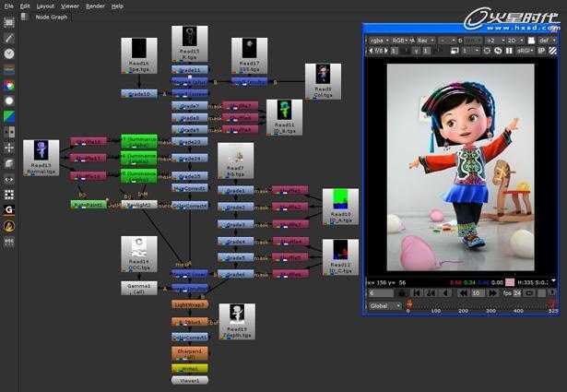Open the File menu

coord(8,6)
